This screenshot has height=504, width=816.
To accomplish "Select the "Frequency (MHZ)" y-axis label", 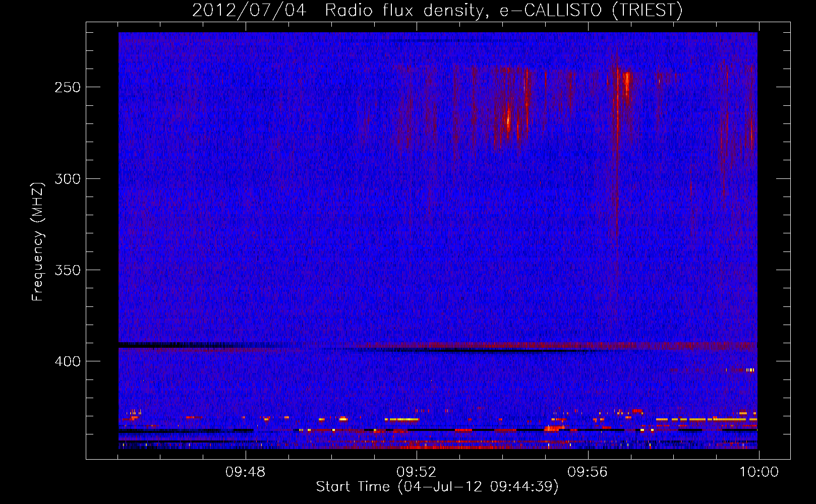I will pos(38,241).
